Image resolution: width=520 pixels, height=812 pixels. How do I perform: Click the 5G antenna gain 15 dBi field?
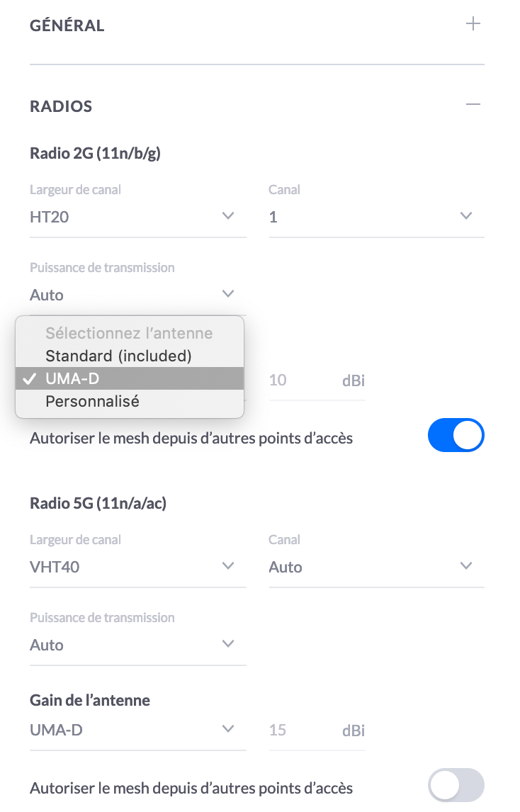pyautogui.click(x=317, y=731)
